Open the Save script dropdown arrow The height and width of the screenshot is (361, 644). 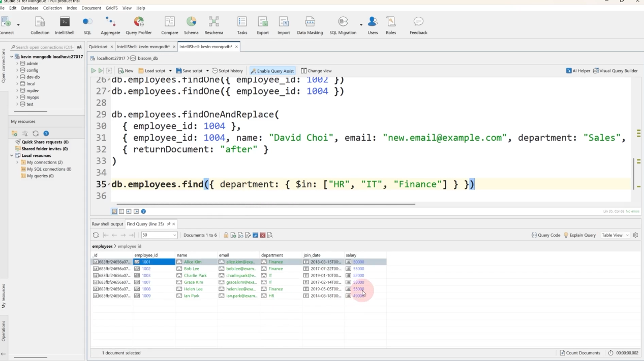click(x=207, y=71)
